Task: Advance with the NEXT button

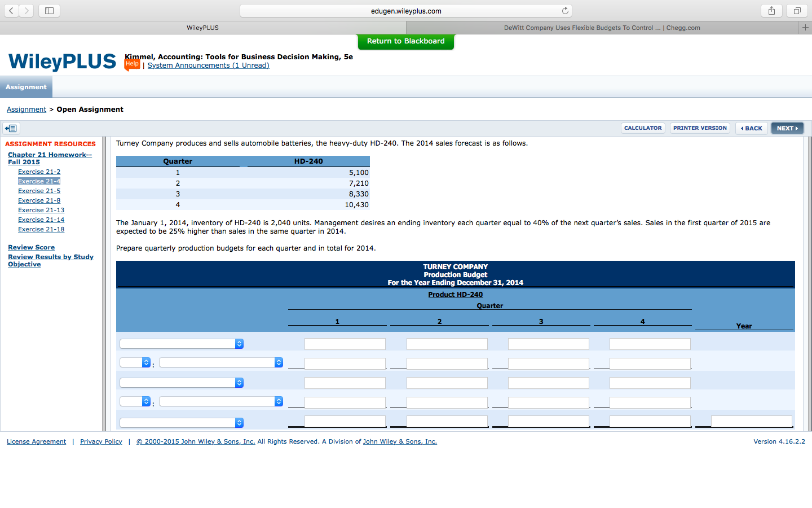Action: coord(787,128)
